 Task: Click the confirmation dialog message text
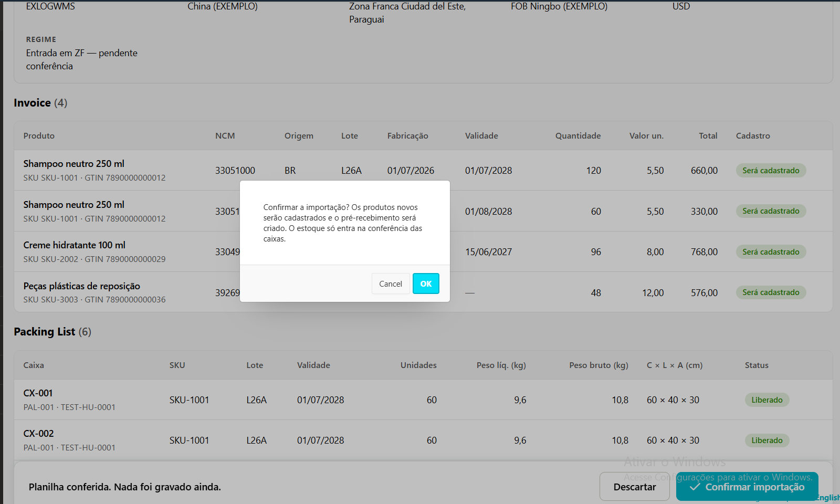tap(343, 223)
